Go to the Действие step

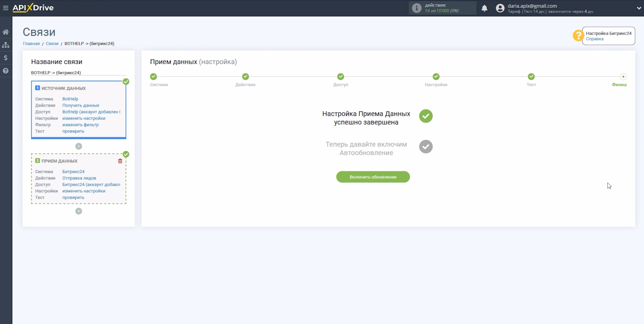(x=246, y=77)
